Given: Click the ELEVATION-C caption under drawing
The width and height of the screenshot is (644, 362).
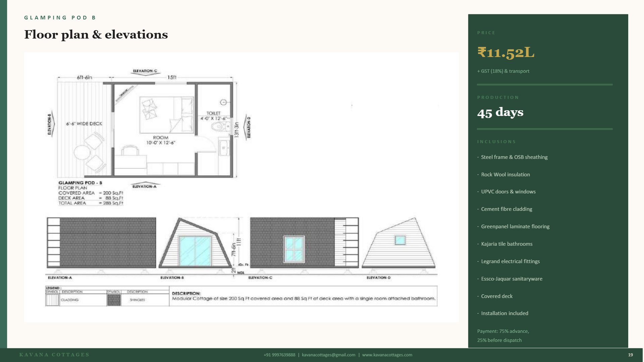Looking at the screenshot, I should click(x=260, y=278).
